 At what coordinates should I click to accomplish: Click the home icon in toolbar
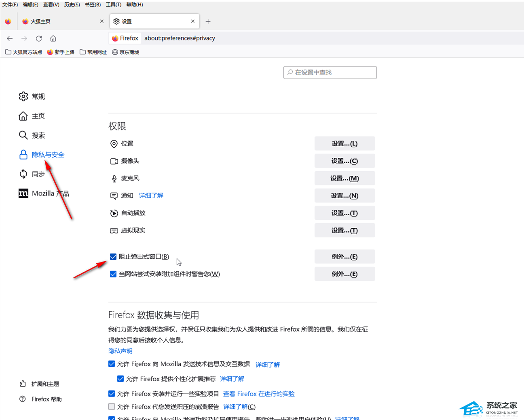53,38
